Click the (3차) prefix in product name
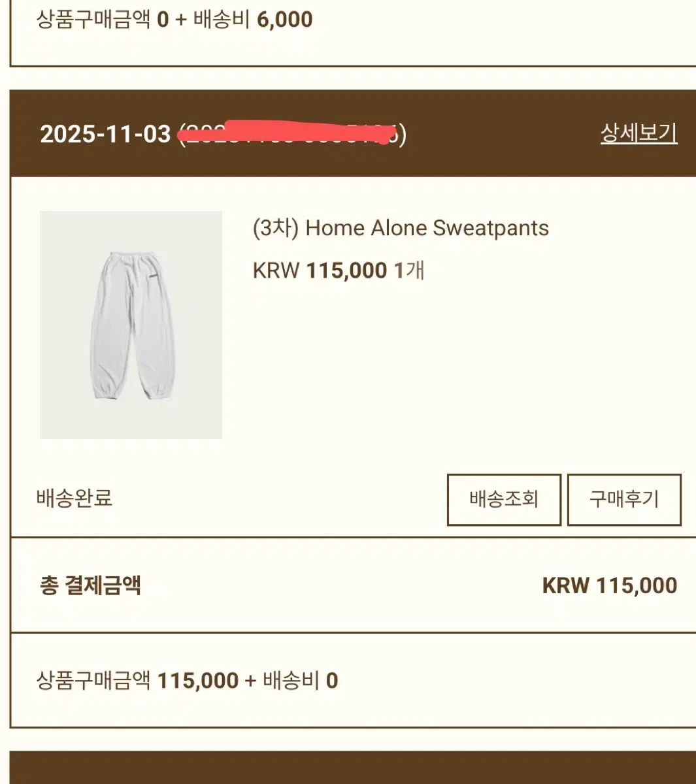This screenshot has height=784, width=696. 276,228
